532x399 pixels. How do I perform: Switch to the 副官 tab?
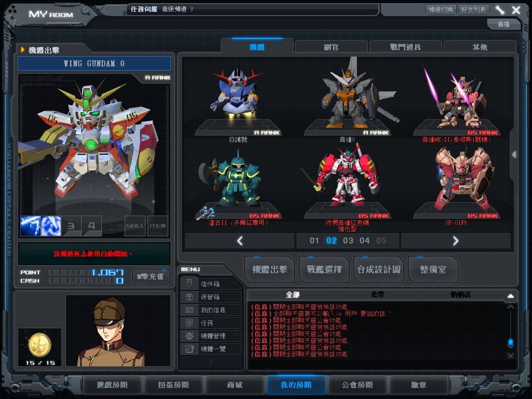[x=331, y=47]
